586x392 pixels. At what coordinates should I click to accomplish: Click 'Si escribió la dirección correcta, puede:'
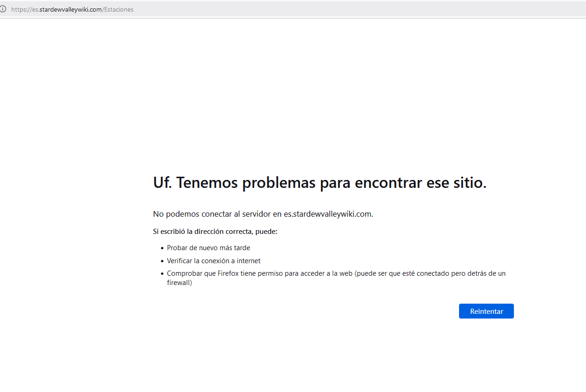[x=215, y=232]
